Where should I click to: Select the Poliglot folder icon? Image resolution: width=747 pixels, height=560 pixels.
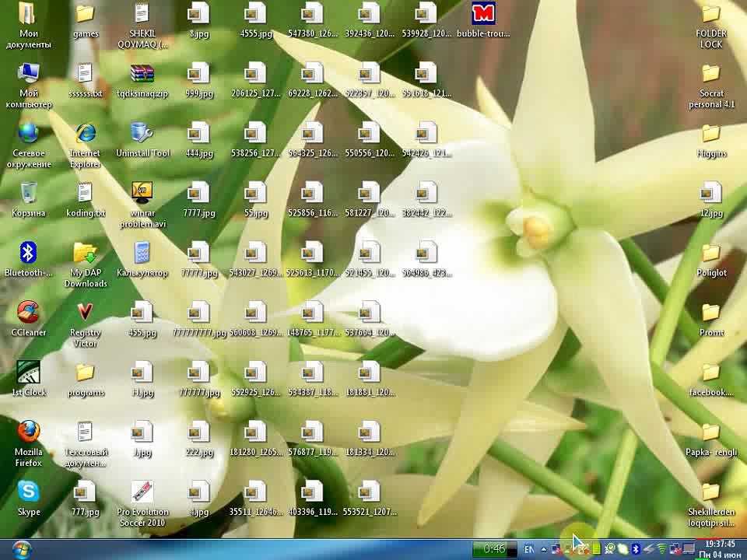click(710, 253)
